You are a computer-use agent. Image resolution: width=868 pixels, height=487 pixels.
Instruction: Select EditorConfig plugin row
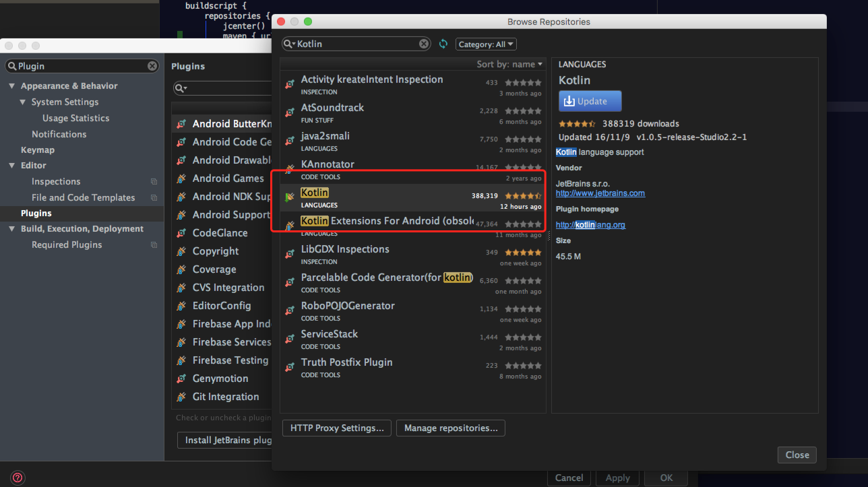click(222, 306)
